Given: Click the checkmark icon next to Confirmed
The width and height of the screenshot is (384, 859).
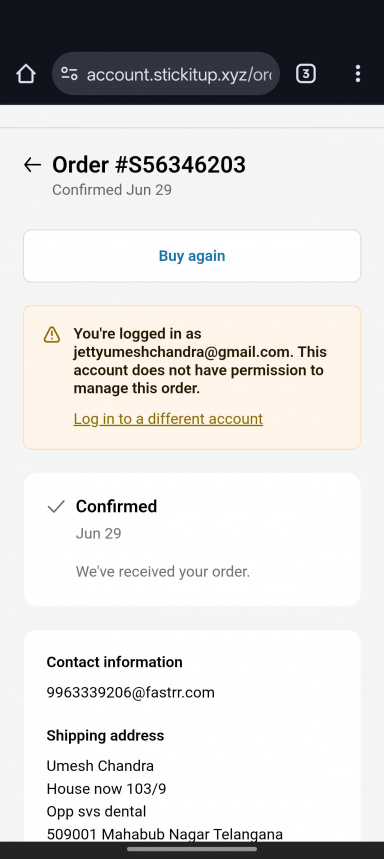Looking at the screenshot, I should tap(56, 506).
